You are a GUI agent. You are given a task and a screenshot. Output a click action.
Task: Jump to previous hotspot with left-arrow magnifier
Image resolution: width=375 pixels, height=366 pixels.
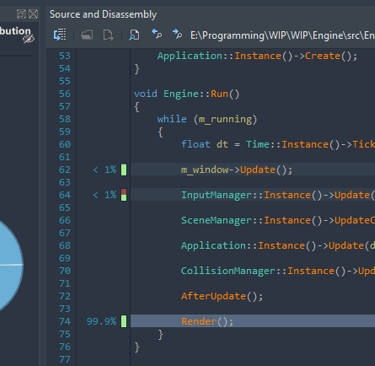pos(157,34)
